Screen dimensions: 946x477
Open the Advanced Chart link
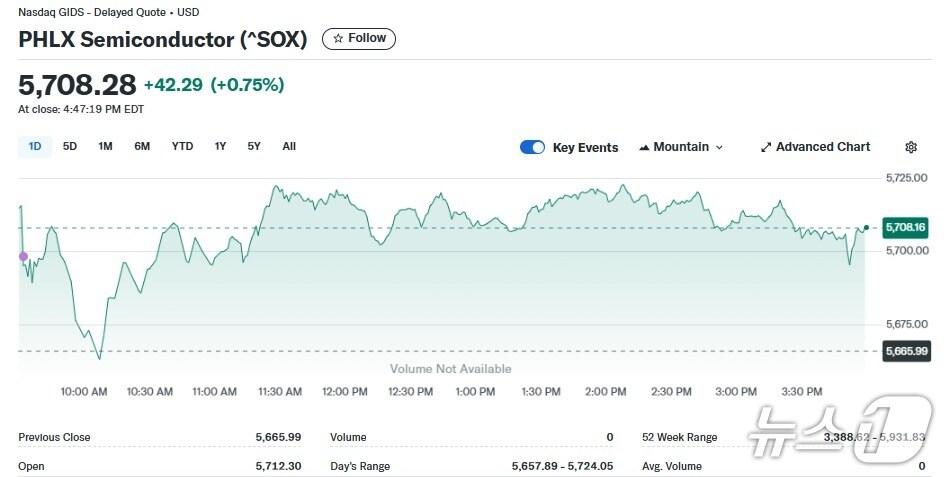tap(822, 147)
